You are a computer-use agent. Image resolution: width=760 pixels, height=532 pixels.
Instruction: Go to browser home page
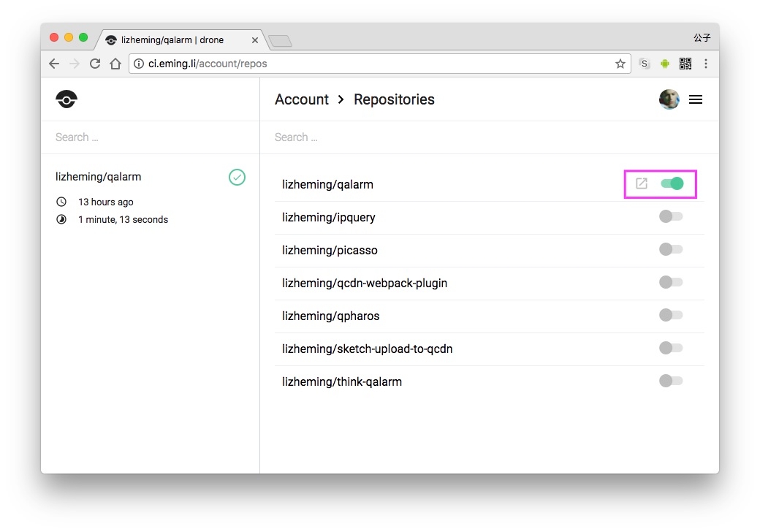coord(115,64)
